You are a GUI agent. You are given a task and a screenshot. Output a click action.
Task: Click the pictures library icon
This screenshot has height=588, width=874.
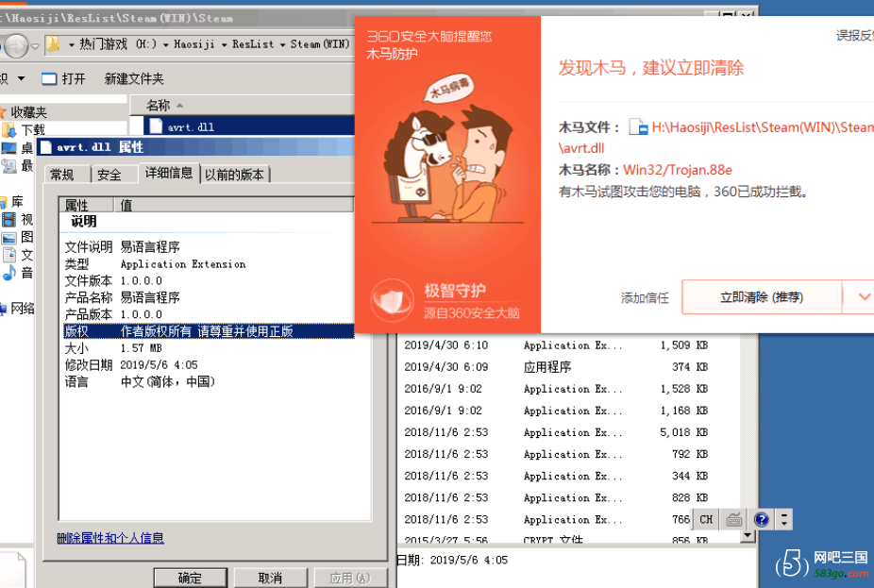point(8,238)
